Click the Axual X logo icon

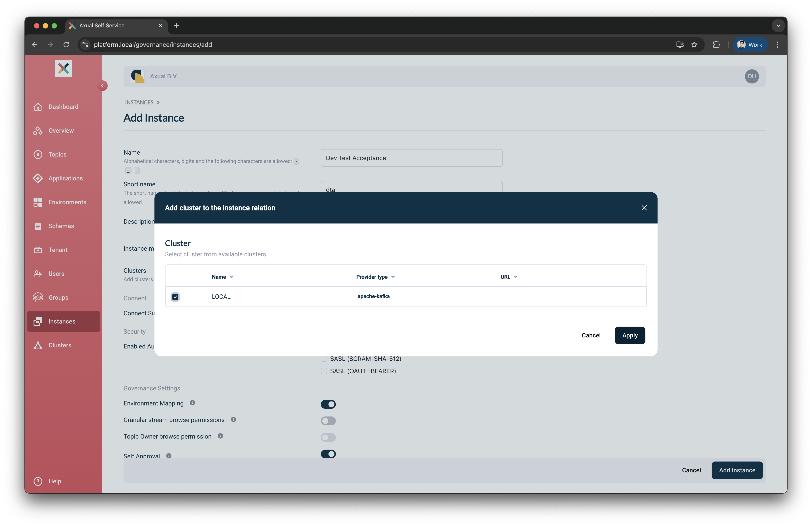[64, 69]
